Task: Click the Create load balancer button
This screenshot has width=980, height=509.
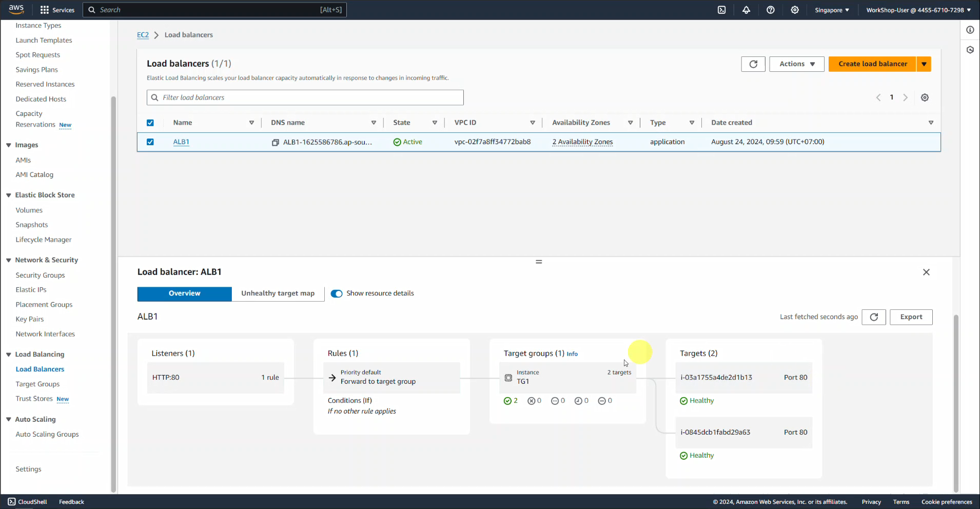Action: (872, 64)
